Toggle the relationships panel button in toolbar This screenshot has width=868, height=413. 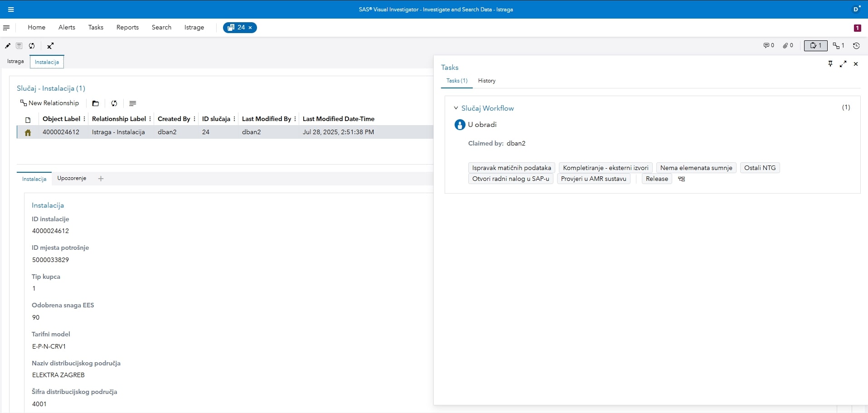[x=838, y=46]
